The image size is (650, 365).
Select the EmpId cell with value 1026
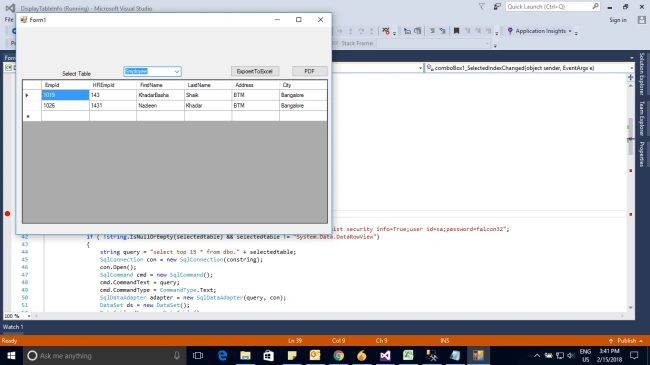point(65,106)
